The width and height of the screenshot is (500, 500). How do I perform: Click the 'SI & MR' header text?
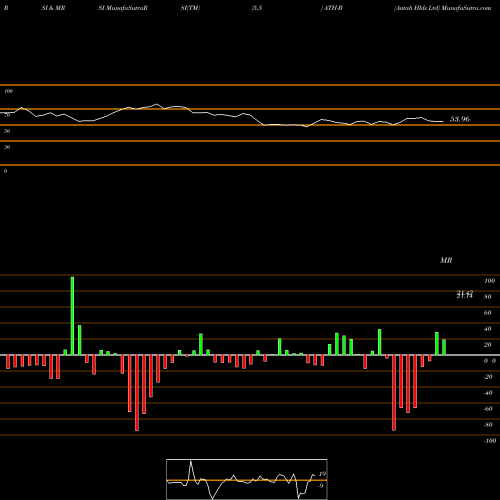[x=53, y=8]
